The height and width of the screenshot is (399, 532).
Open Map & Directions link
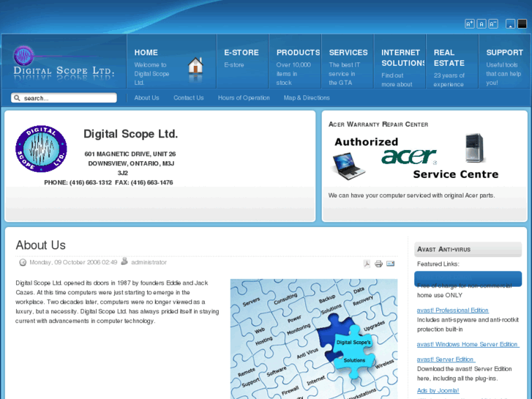pos(307,98)
